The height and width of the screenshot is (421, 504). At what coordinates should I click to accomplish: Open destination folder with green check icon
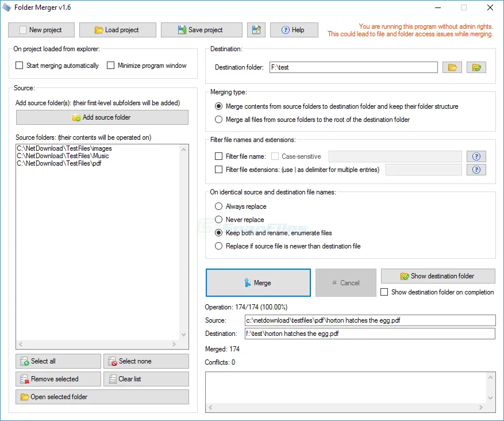pyautogui.click(x=476, y=67)
